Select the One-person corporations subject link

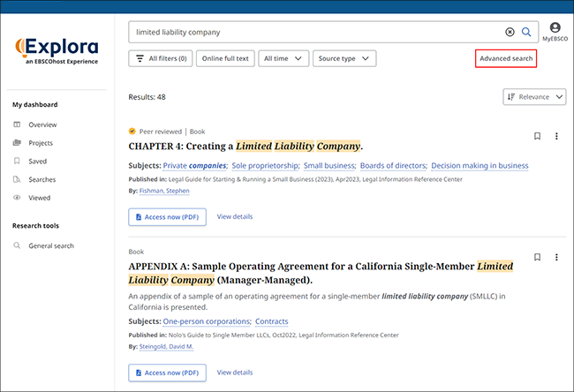(x=207, y=321)
